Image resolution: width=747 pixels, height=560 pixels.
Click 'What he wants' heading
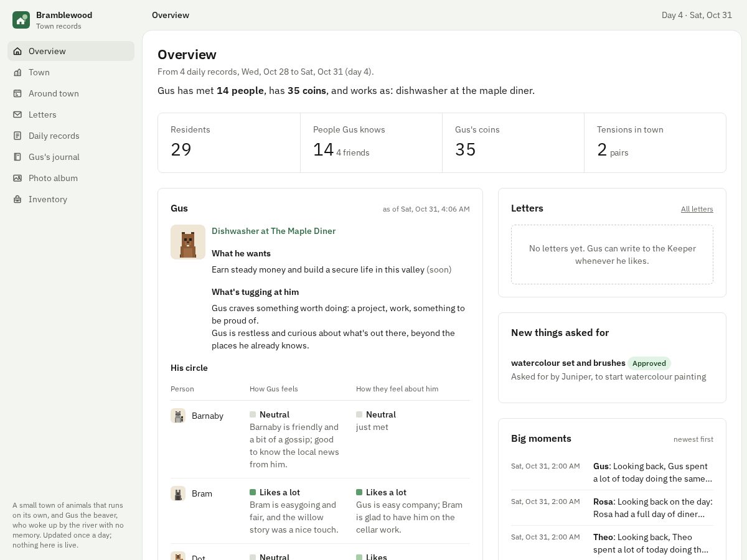pyautogui.click(x=241, y=253)
